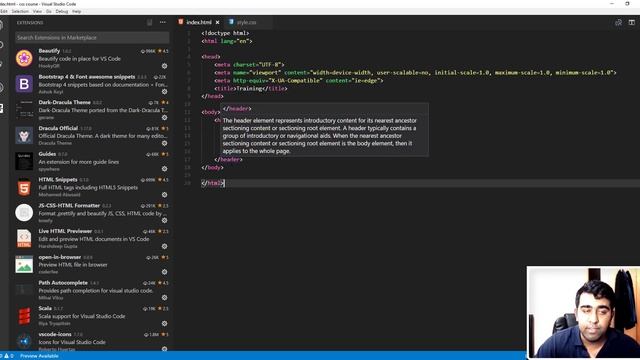Click the Guides extension black thumbnail
640x360 pixels.
(x=24, y=161)
